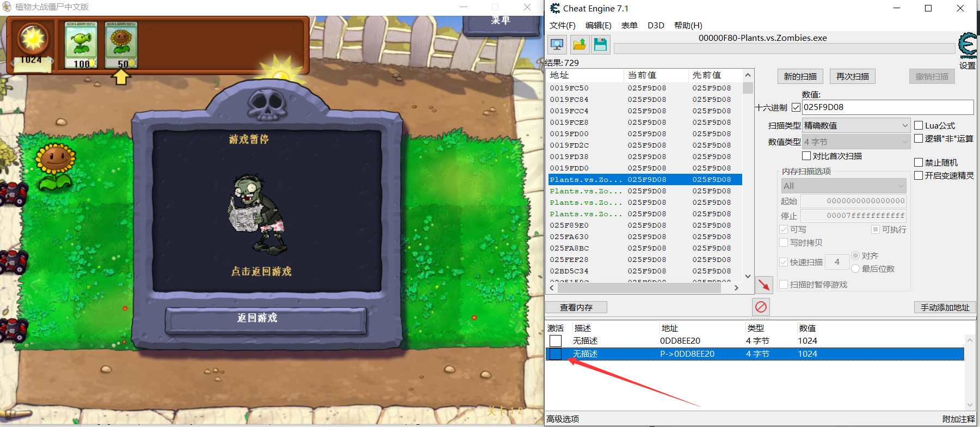Click the planted sunflower on the lawn
The height and width of the screenshot is (427, 980).
coord(54,167)
